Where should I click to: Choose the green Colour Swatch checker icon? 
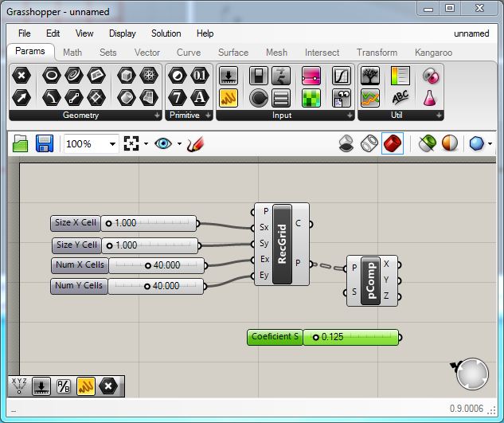(311, 98)
